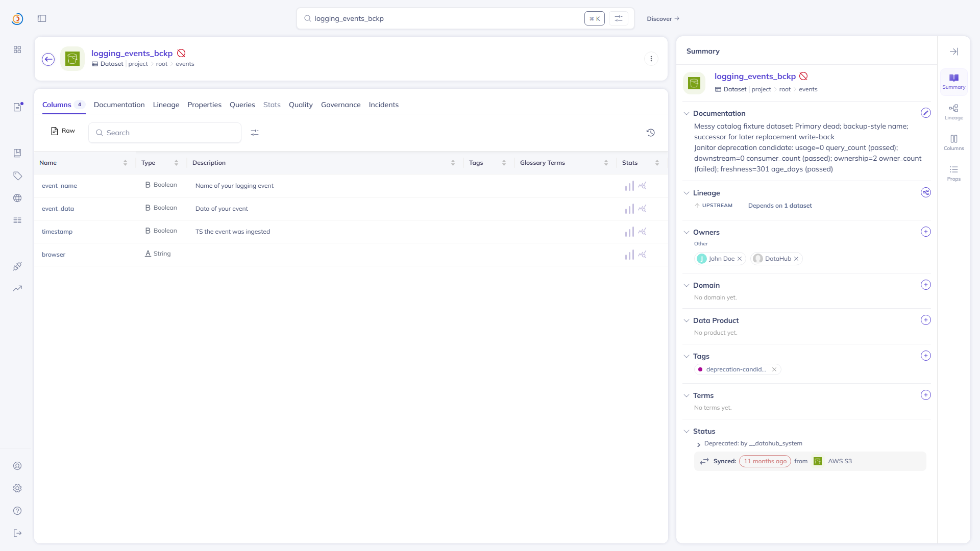The image size is (980, 551).
Task: Focus the column Search field
Action: coord(165,133)
